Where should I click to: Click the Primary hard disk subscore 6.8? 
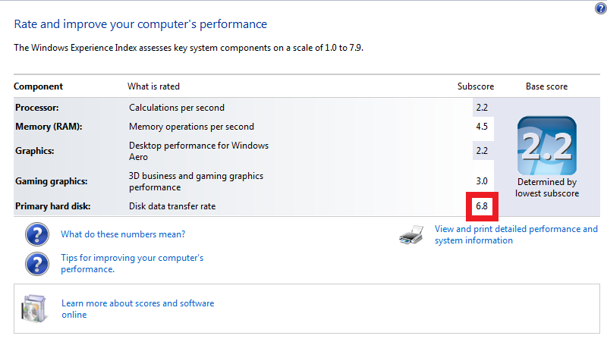pos(482,206)
